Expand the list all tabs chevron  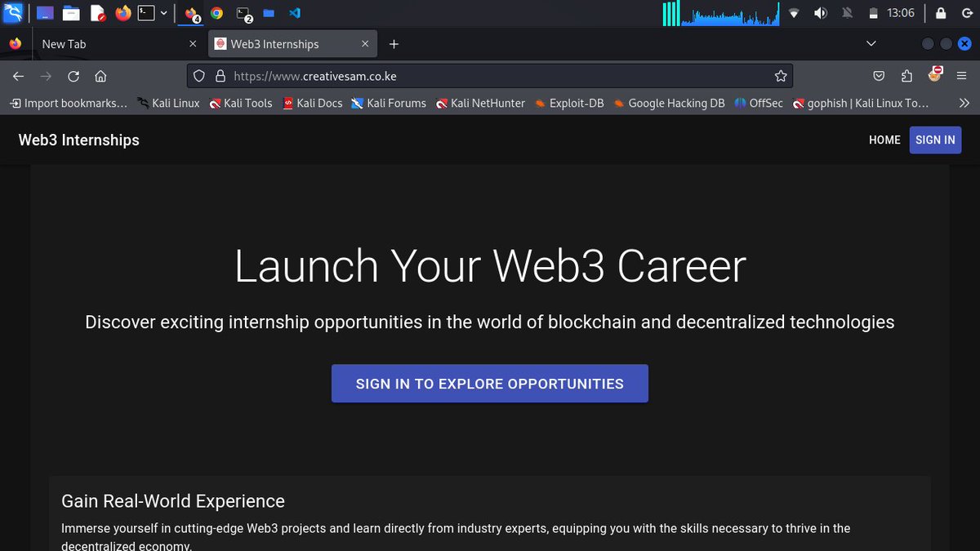click(x=871, y=44)
